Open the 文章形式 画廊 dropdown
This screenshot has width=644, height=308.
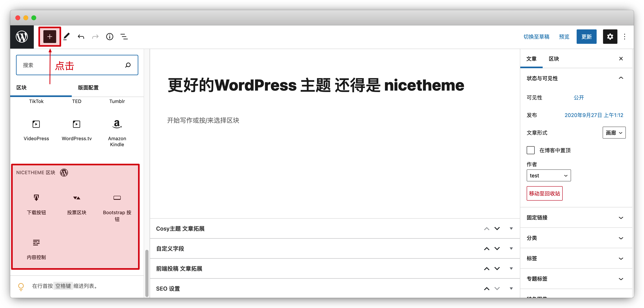[614, 133]
